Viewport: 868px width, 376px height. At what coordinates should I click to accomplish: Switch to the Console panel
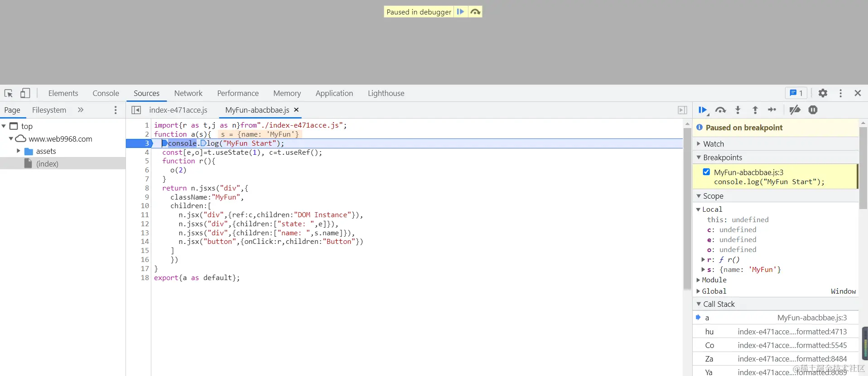point(106,93)
